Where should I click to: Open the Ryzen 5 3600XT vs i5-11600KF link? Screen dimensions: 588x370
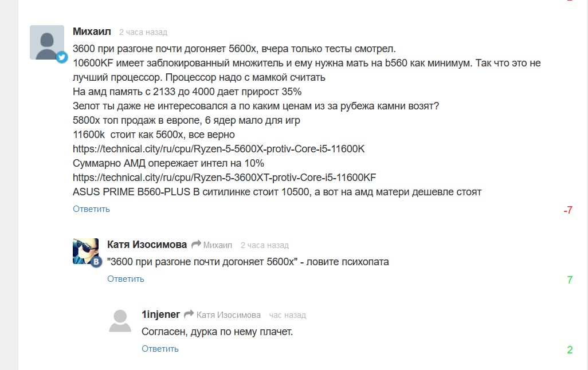[x=225, y=178]
